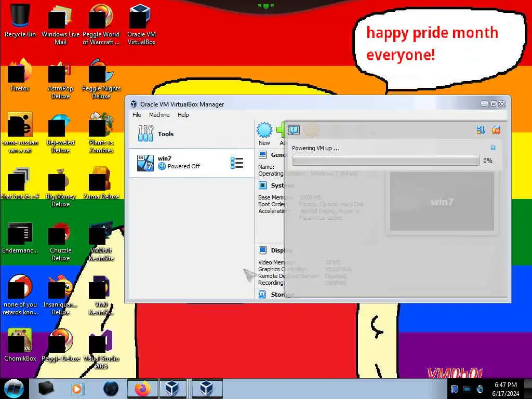Click the Powering VM up progress bar
Screen dimensions: 532x399
click(x=386, y=161)
